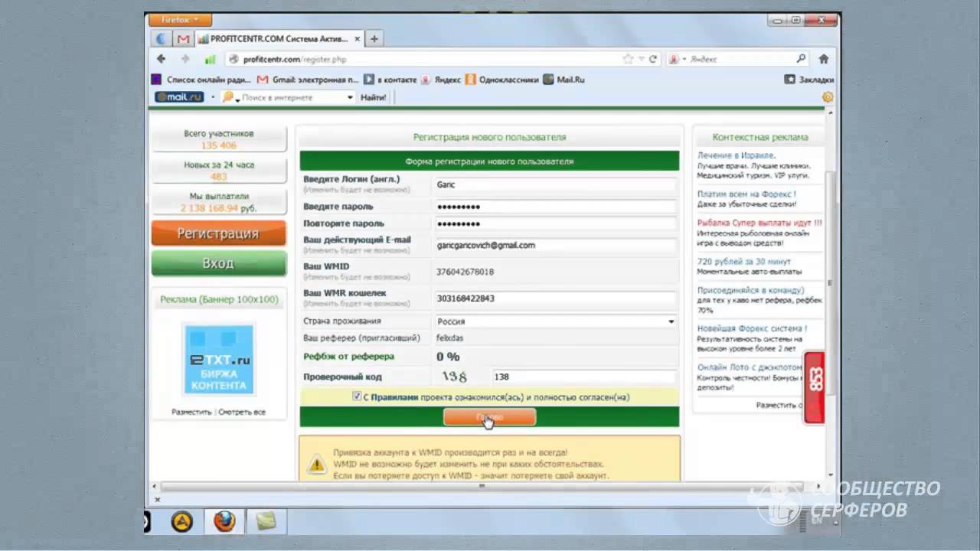980x551 pixels.
Task: Click the orange gear icon in the toolbar
Action: point(828,97)
